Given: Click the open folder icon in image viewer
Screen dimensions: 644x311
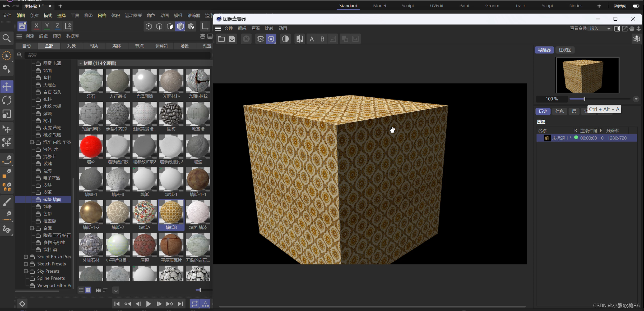Looking at the screenshot, I should coord(221,39).
